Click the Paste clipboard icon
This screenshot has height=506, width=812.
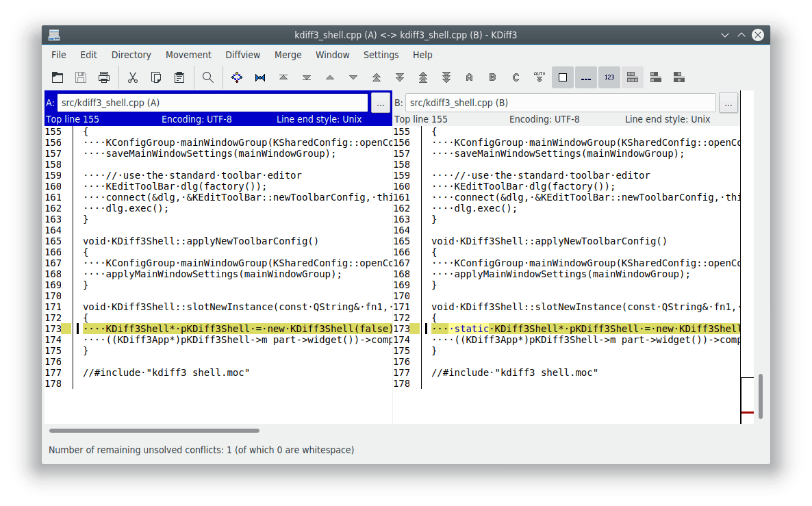(x=179, y=77)
